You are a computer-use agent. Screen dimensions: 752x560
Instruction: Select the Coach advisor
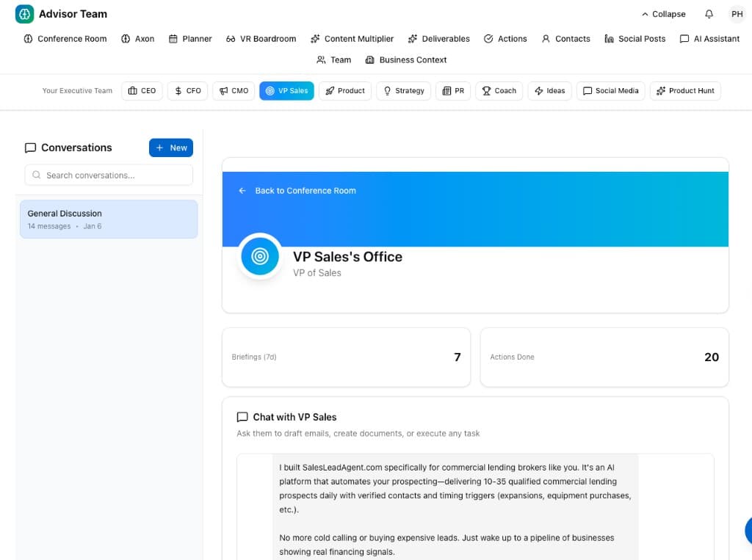pos(499,90)
